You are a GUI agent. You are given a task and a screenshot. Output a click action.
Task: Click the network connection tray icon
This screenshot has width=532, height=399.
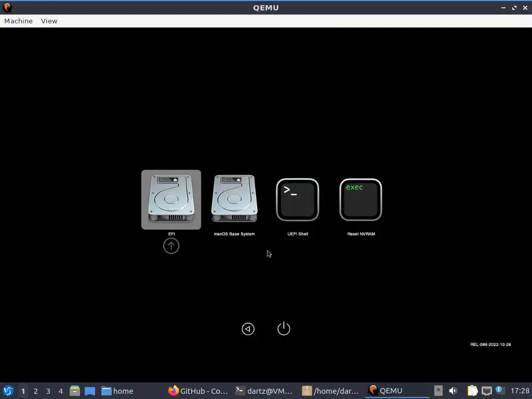click(486, 391)
